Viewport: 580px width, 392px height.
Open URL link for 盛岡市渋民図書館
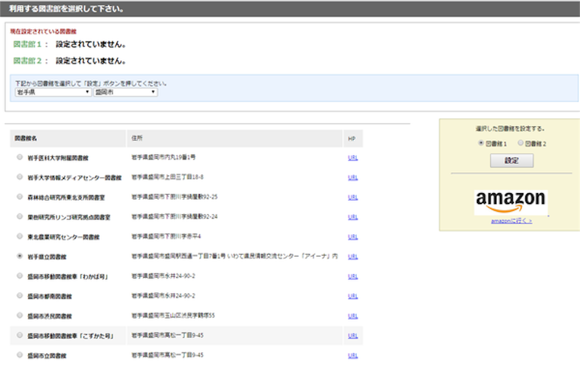tap(352, 316)
